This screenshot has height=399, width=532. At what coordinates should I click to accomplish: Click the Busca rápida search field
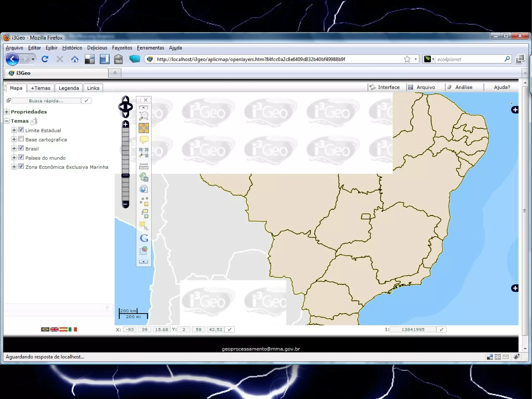[46, 101]
